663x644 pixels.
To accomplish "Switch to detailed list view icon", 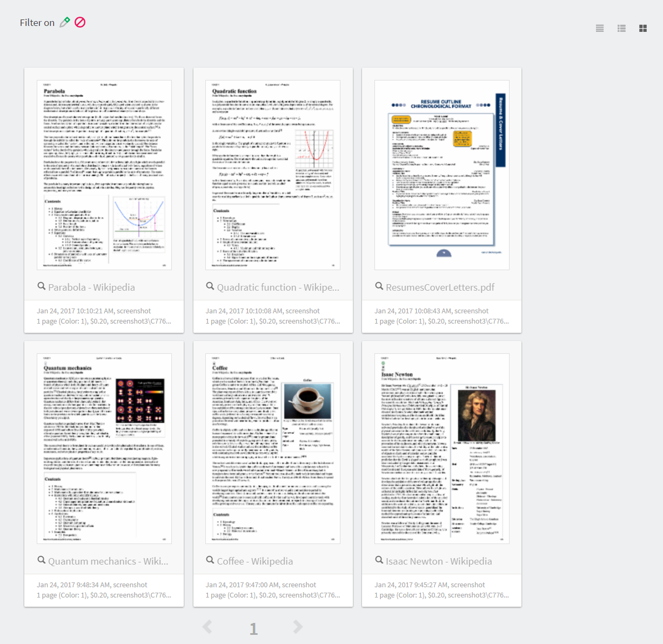I will click(x=621, y=29).
